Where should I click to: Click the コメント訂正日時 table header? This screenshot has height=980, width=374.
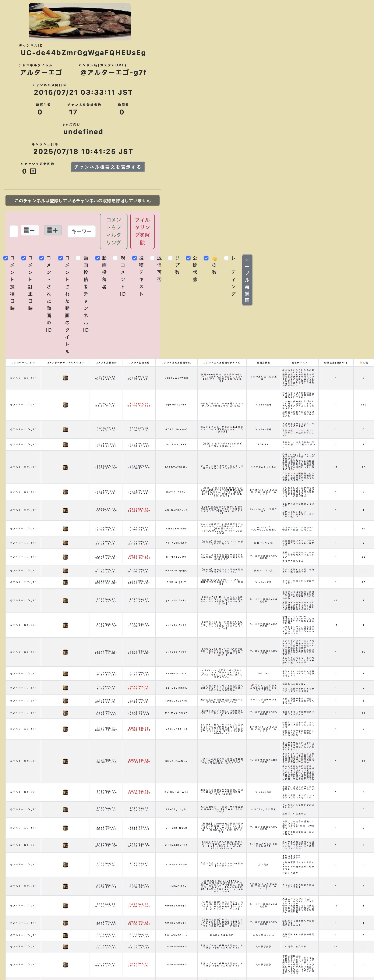click(139, 363)
